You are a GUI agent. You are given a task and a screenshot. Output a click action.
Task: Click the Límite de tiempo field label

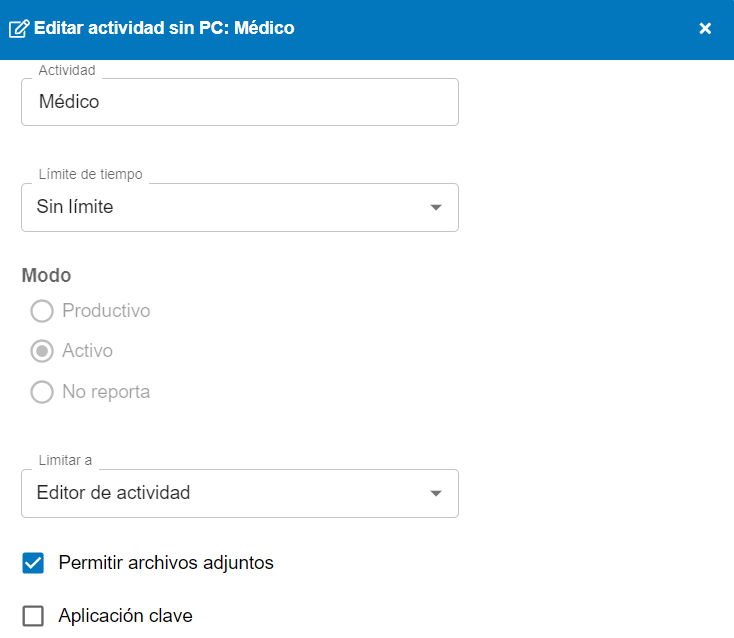90,174
